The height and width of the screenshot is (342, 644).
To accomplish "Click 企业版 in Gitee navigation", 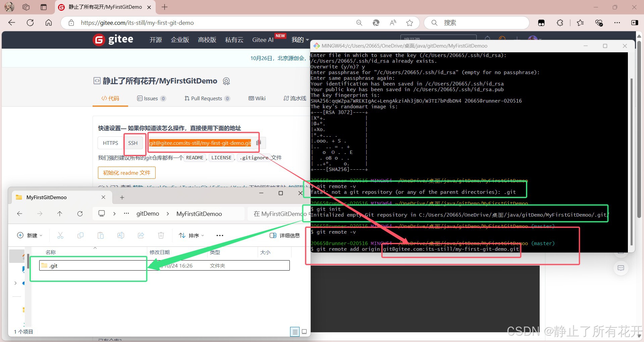I will 180,40.
